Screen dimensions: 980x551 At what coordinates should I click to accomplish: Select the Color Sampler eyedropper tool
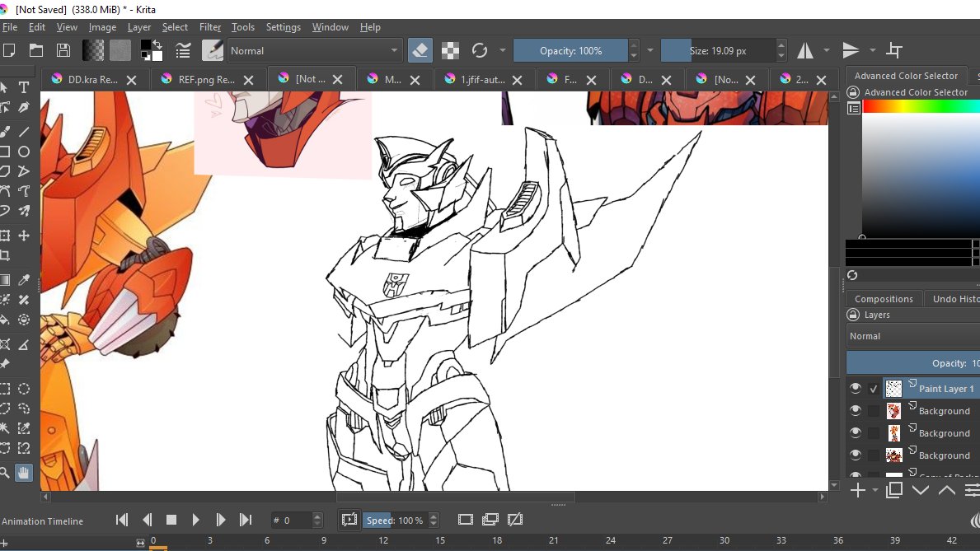[x=24, y=280]
